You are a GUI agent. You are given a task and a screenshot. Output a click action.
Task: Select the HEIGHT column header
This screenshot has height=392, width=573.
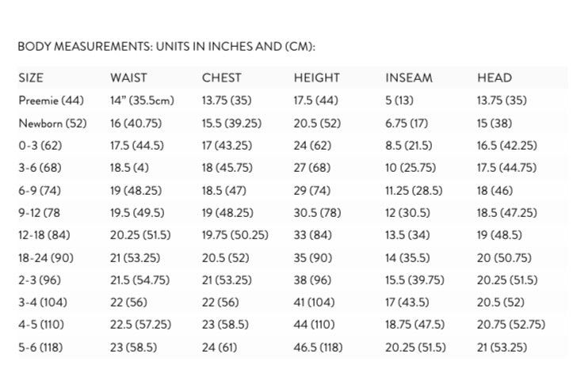click(x=316, y=78)
